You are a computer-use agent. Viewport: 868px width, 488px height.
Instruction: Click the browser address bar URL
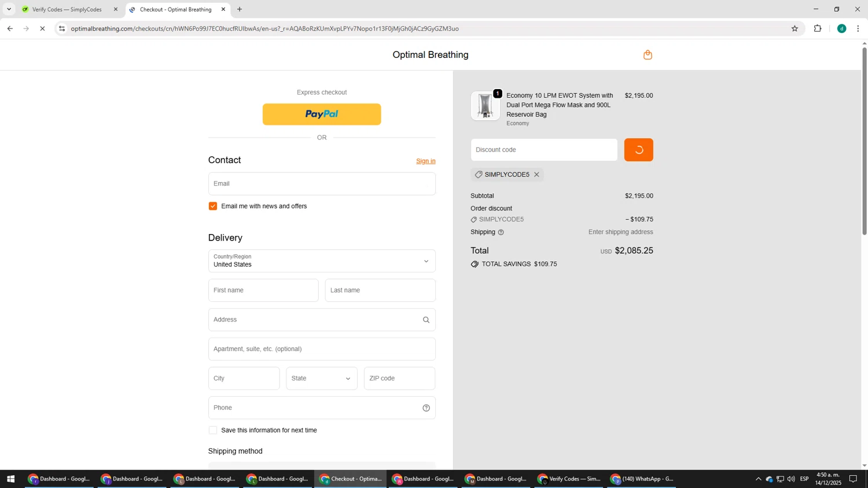(x=264, y=28)
